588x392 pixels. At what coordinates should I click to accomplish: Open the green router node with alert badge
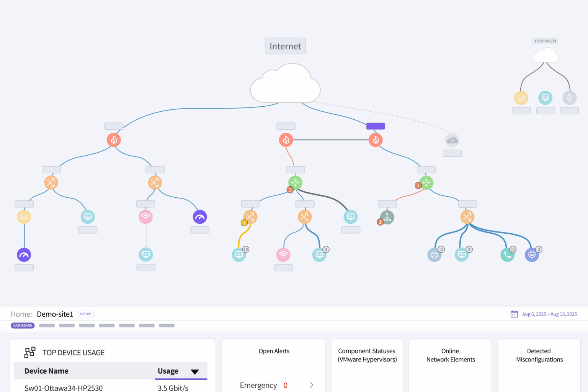click(295, 182)
